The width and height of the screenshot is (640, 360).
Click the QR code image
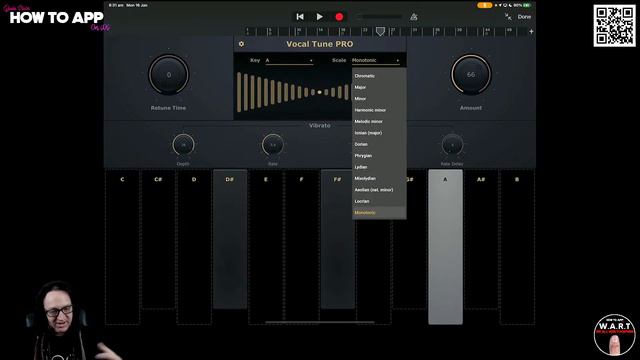tap(614, 26)
